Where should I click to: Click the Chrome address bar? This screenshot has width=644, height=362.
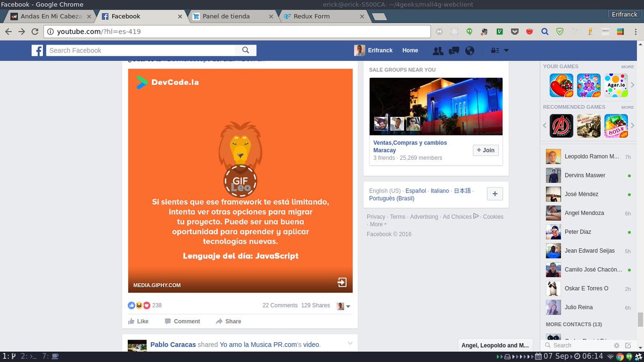point(237,32)
